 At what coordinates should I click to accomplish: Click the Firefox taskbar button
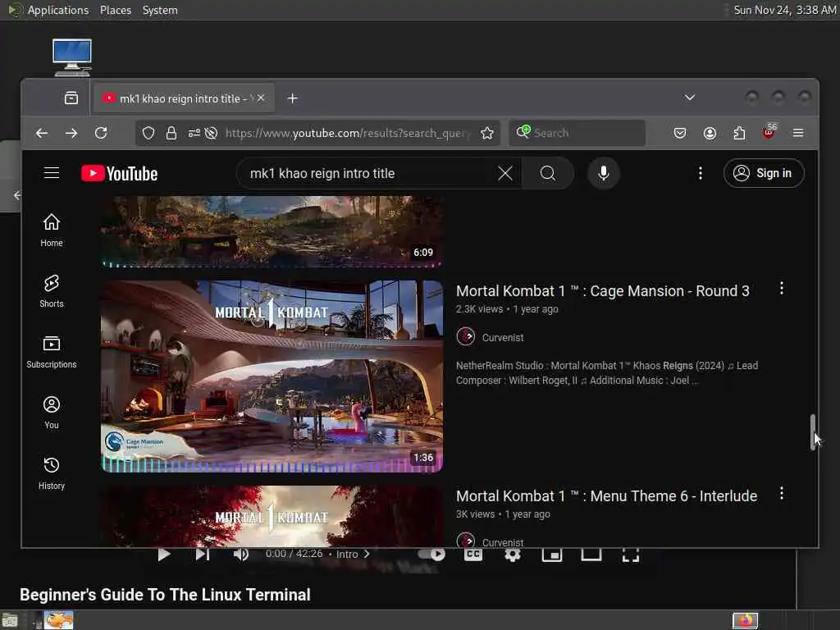[745, 620]
